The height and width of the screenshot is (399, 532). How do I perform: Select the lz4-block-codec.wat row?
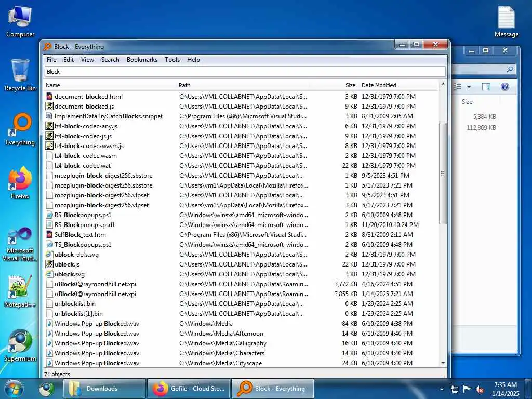click(242, 166)
